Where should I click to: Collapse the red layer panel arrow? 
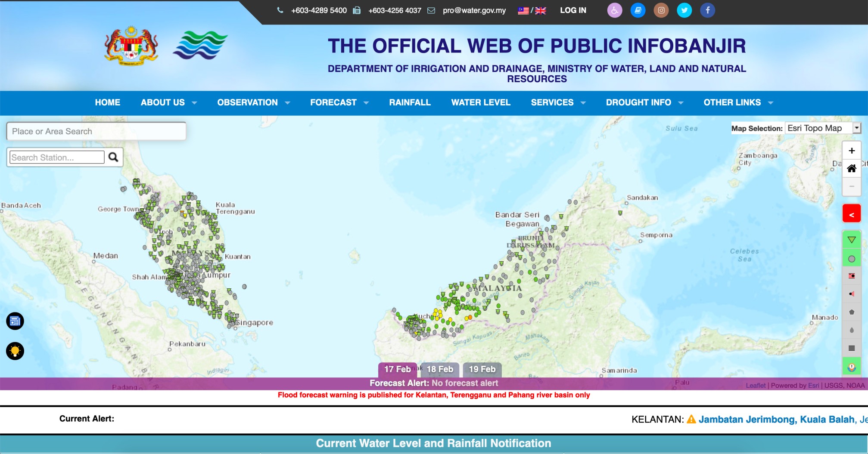tap(851, 214)
